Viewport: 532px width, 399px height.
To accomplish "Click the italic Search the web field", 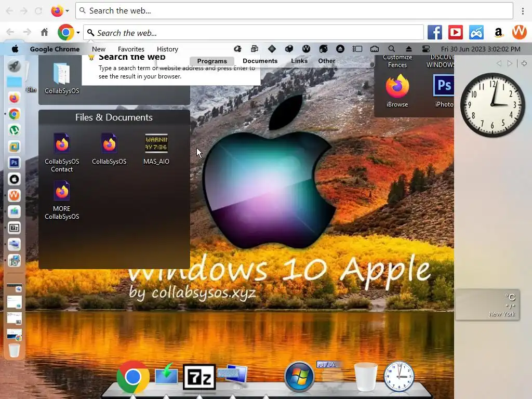I will coord(254,33).
